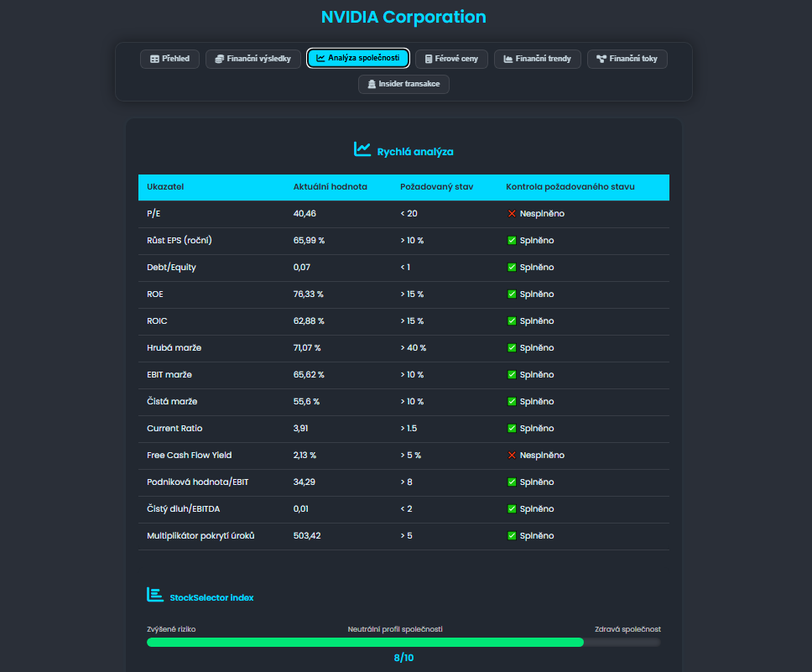Click Nesplněno status in the P/E row
Viewport: 812px width, 672px height.
tap(542, 213)
